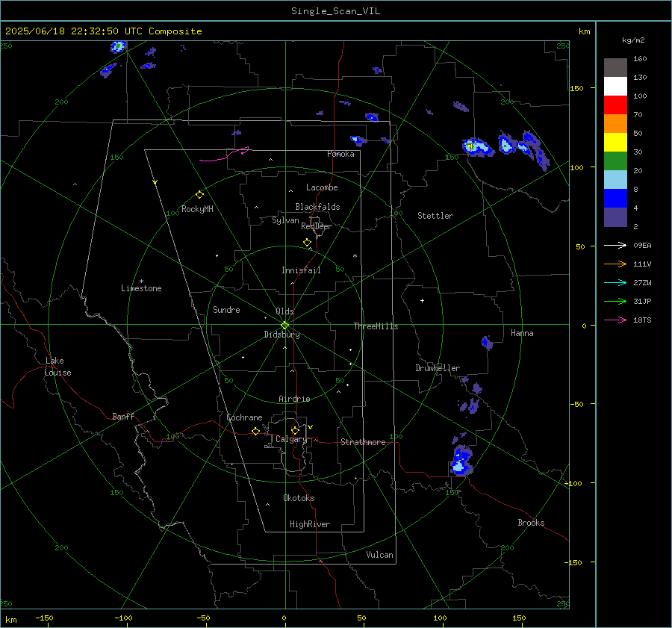Viewport: 672px width, 628px height.
Task: Click the orange 111V arrow in legend
Action: click(615, 264)
